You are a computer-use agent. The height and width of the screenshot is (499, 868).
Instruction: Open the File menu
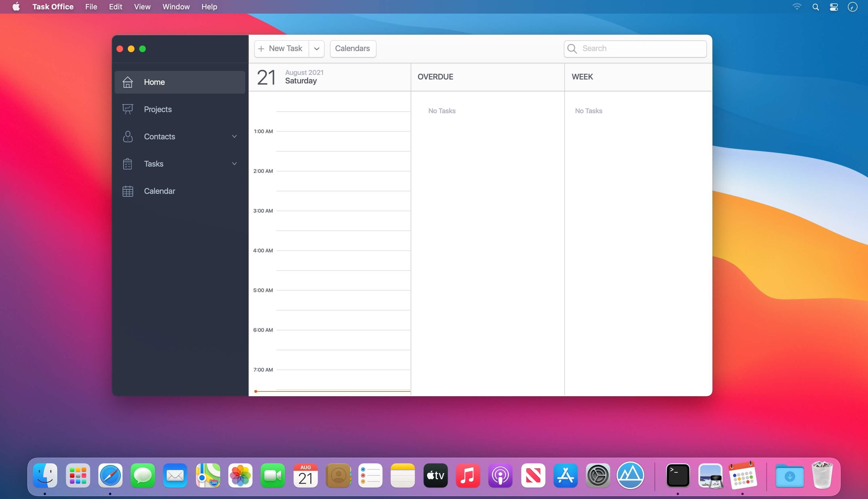point(91,7)
